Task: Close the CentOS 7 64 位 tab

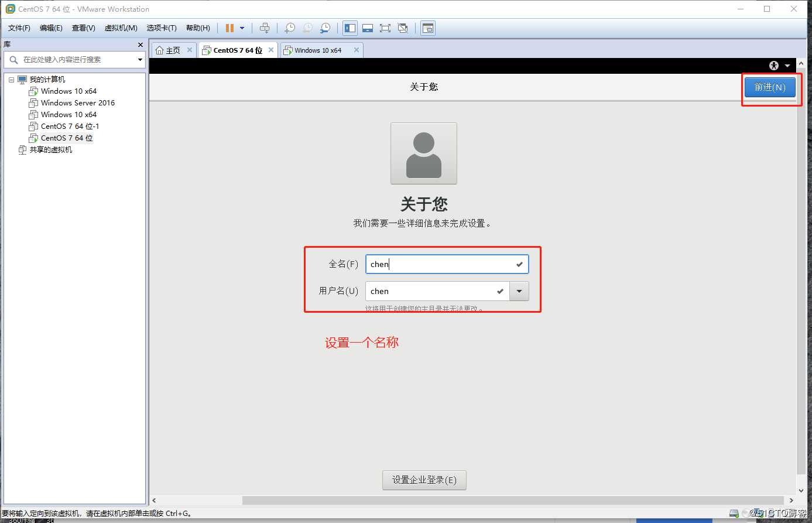Action: click(271, 50)
